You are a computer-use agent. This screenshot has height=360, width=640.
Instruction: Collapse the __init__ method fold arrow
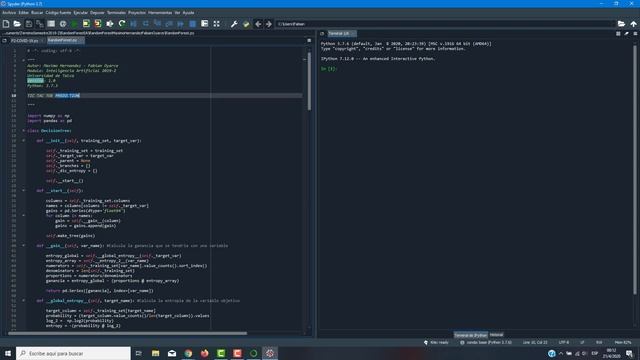click(23, 140)
